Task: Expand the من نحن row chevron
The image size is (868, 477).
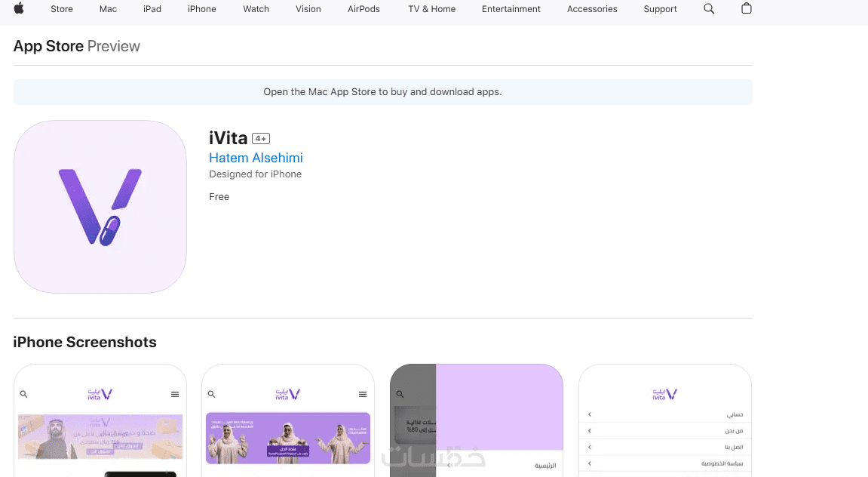Action: (x=590, y=430)
